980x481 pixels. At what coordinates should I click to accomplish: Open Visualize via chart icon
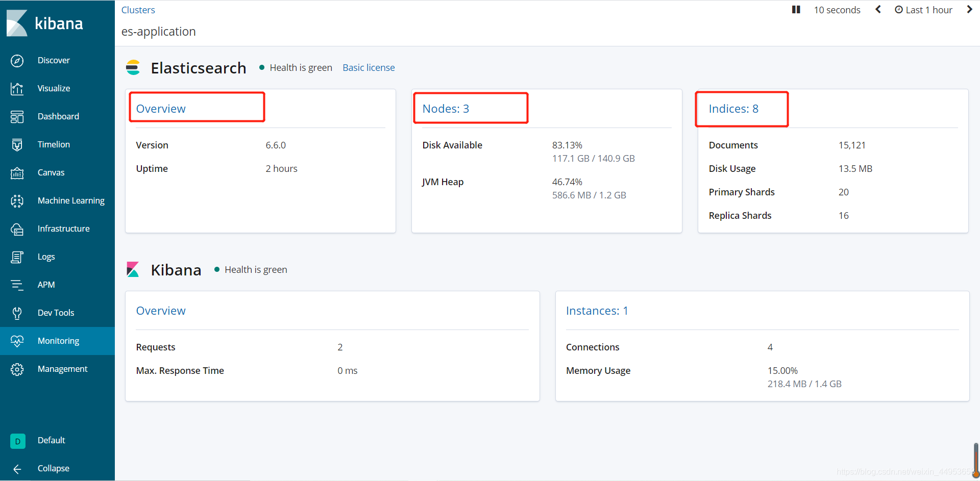coord(17,89)
